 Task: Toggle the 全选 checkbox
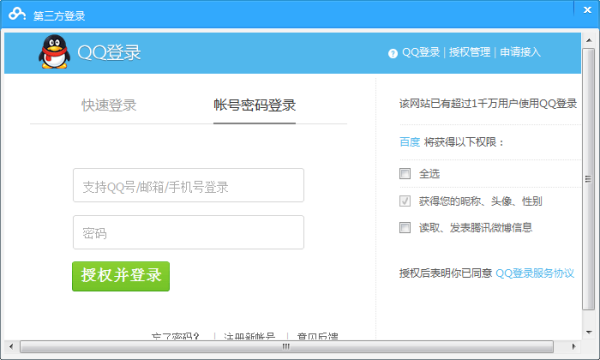tap(405, 174)
